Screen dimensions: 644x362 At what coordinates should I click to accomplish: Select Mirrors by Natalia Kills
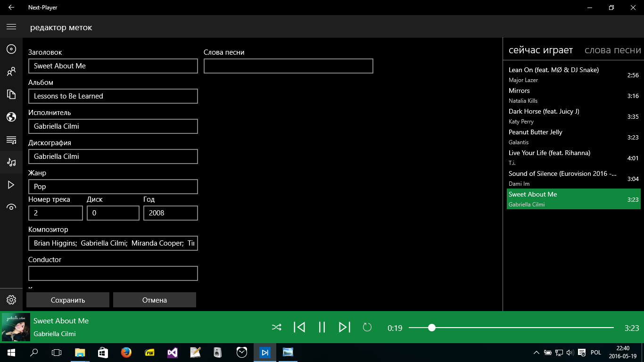coord(574,95)
